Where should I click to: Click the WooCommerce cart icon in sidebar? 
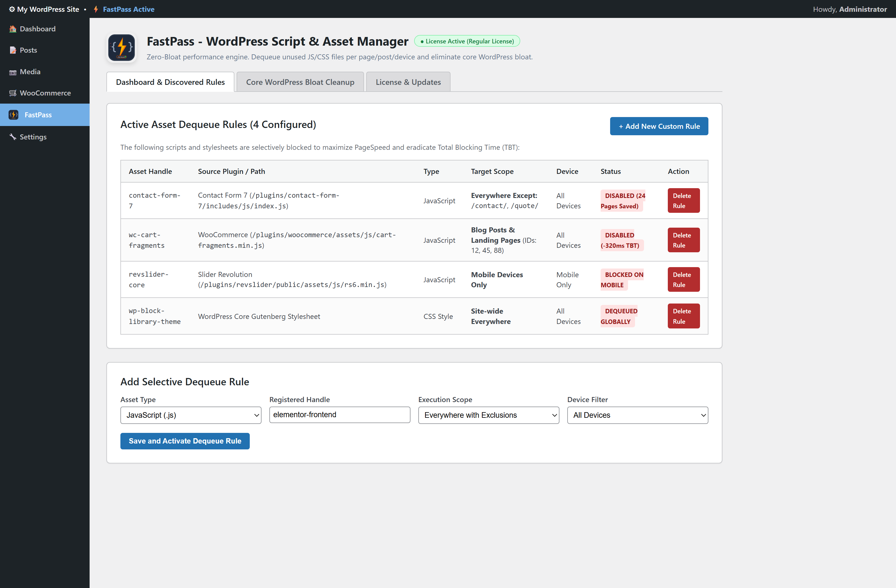13,93
